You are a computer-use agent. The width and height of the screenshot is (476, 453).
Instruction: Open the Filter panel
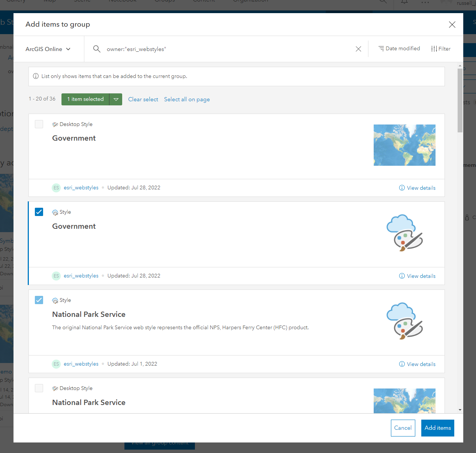pyautogui.click(x=441, y=49)
